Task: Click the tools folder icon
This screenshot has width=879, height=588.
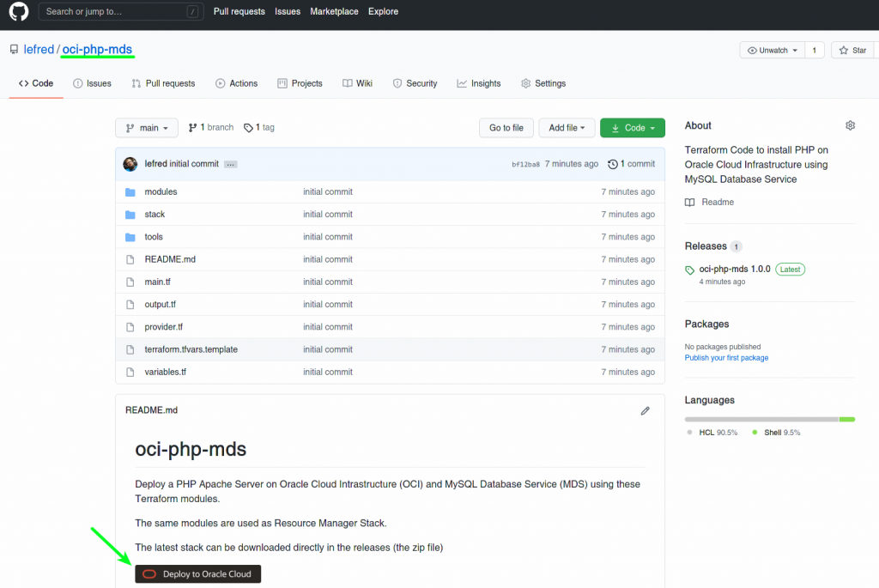Action: 130,237
